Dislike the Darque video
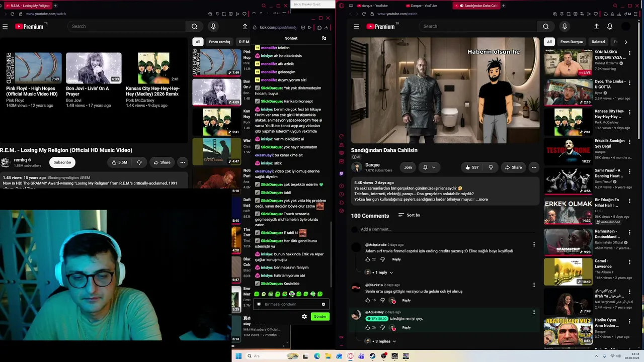 tap(491, 167)
